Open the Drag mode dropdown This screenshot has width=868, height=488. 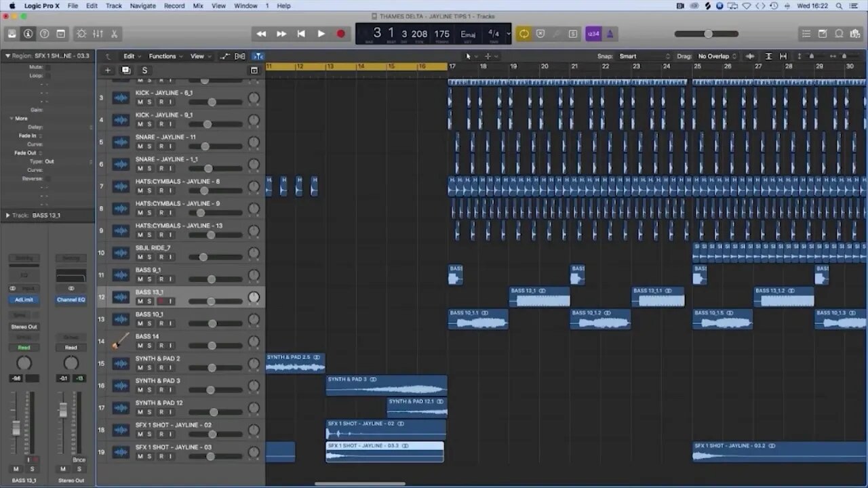pos(717,56)
